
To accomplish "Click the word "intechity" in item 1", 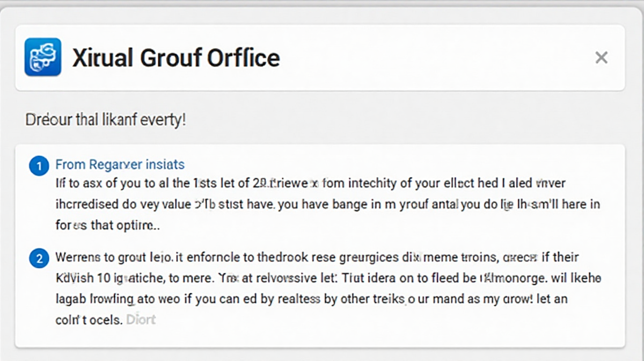I will tap(372, 184).
